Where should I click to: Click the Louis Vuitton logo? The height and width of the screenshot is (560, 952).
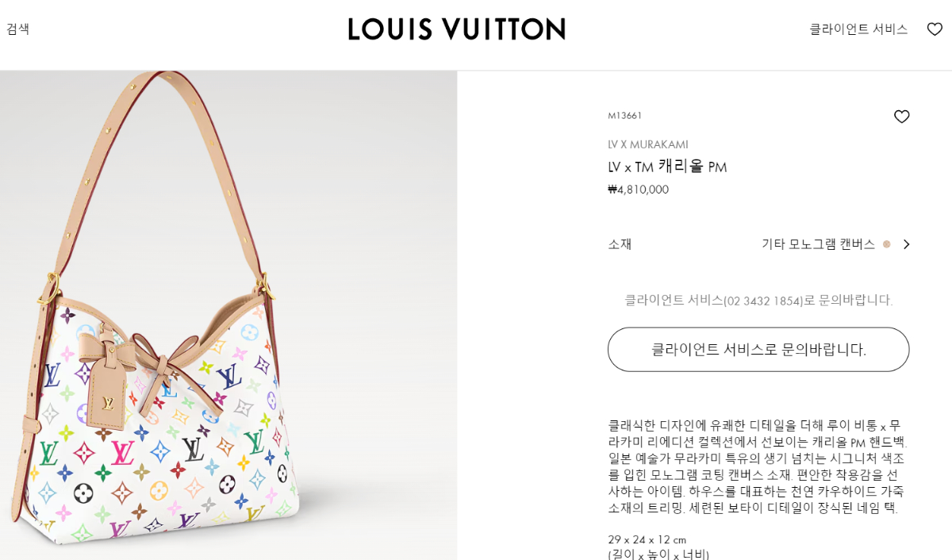(x=457, y=29)
